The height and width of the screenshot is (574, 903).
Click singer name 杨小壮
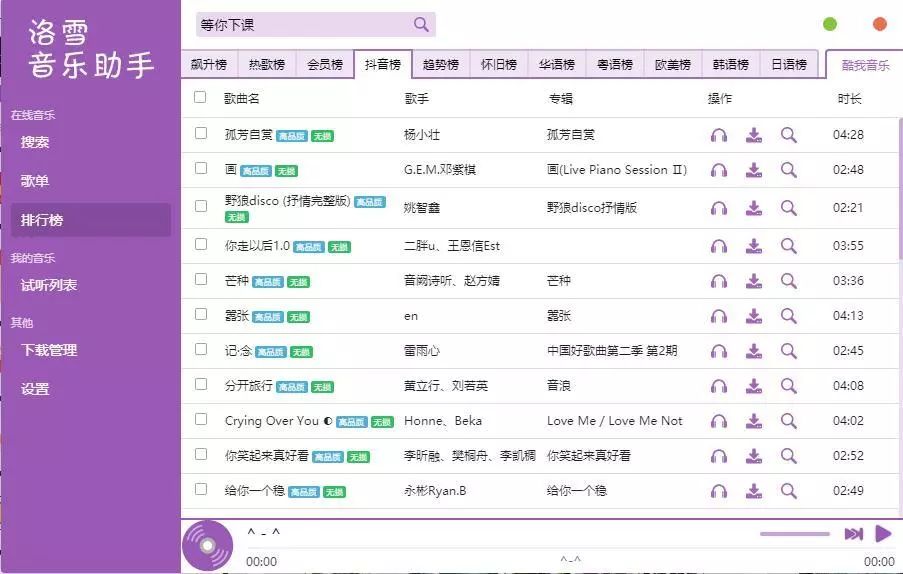422,135
